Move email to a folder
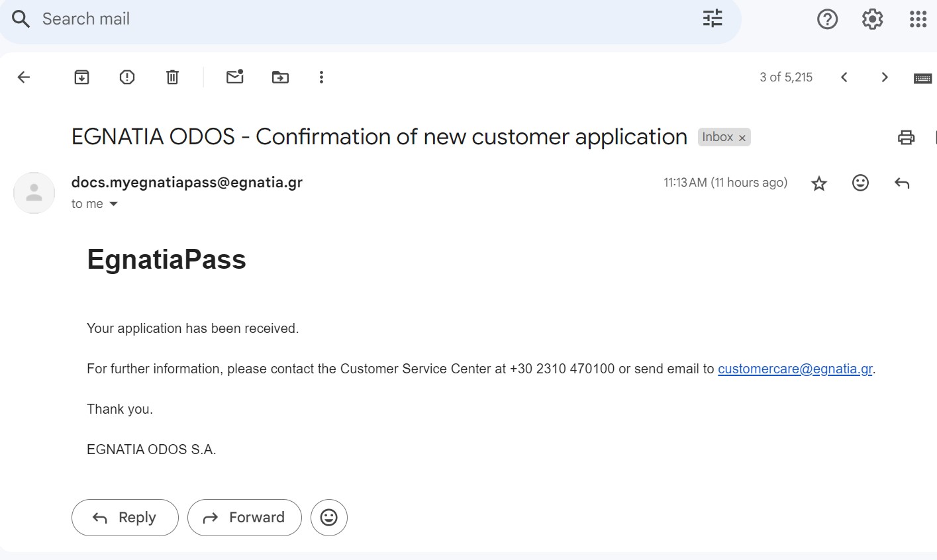Screen dimensions: 937x560 [x=280, y=77]
